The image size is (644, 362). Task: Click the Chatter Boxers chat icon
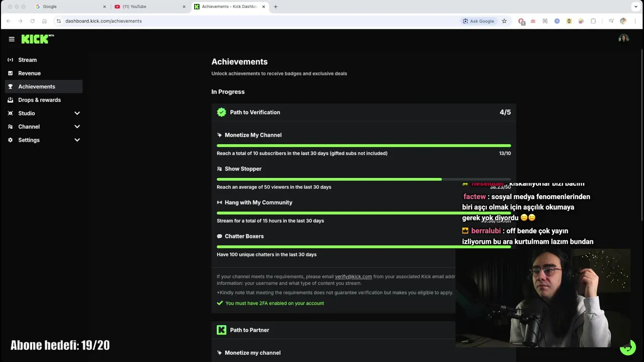click(x=219, y=236)
